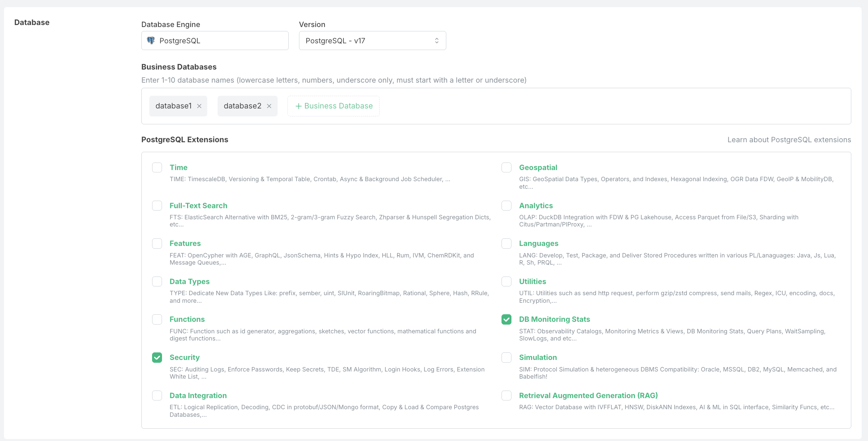Open the Version dropdown chevrons
The width and height of the screenshot is (868, 441).
pos(437,41)
